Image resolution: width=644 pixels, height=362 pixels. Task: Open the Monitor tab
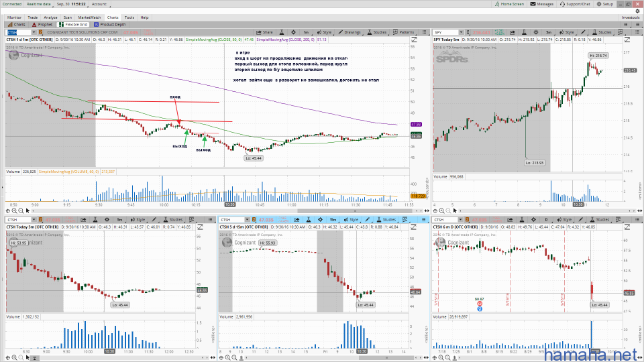click(14, 17)
